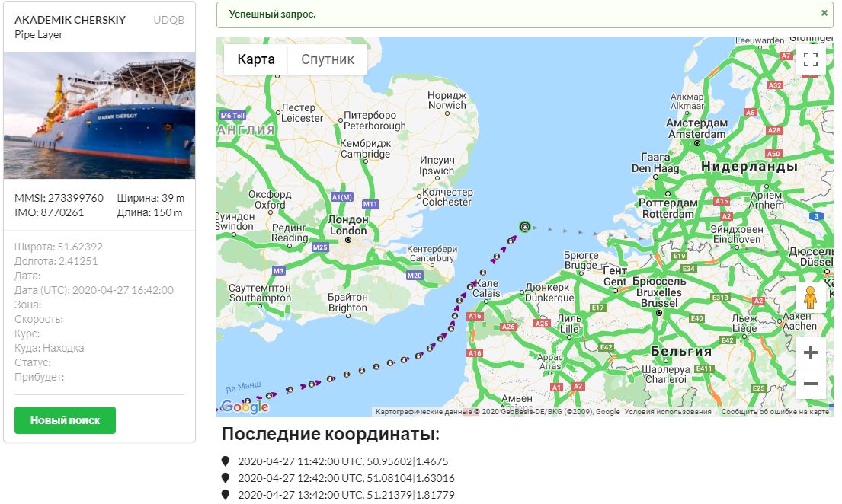This screenshot has height=504, width=842.
Task: Click pin icon for 11:42:00 coordinates
Action: click(225, 461)
